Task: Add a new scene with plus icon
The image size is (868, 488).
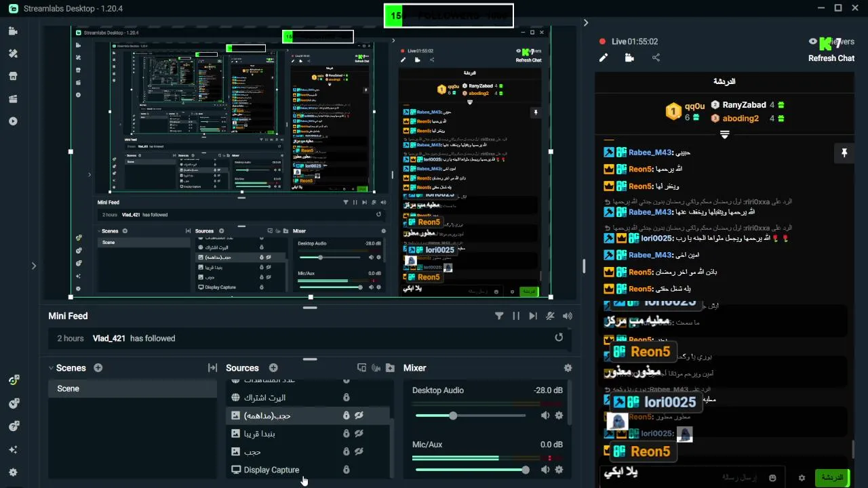Action: click(98, 368)
